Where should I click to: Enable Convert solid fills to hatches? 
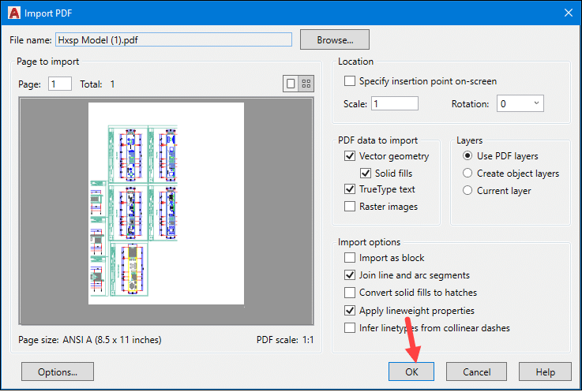350,293
